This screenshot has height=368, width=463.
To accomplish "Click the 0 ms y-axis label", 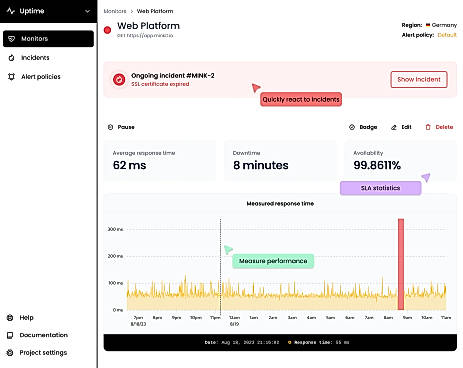I will 118,310.
